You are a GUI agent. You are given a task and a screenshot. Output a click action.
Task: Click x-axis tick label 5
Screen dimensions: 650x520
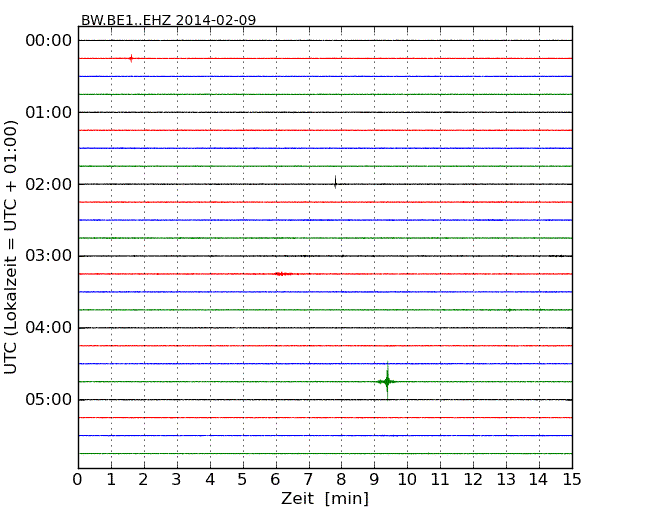coord(243,480)
